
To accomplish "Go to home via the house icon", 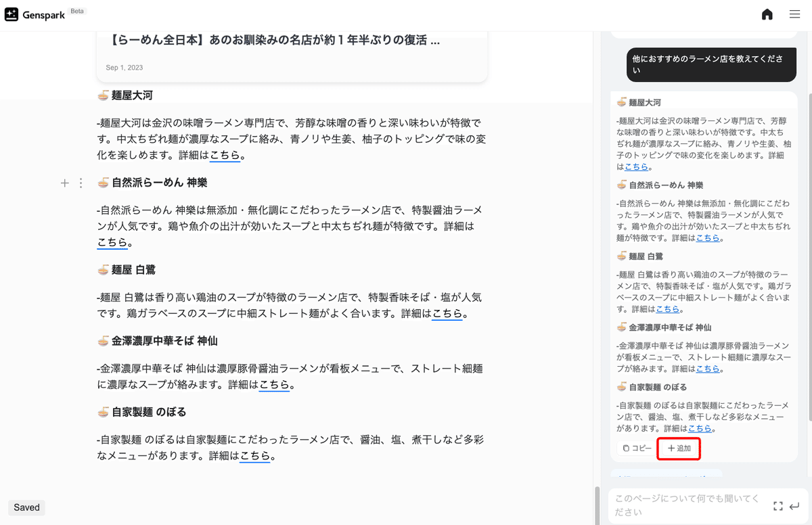I will click(x=767, y=15).
